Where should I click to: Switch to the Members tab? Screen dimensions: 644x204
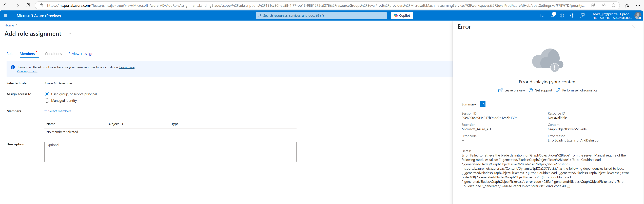[27, 54]
